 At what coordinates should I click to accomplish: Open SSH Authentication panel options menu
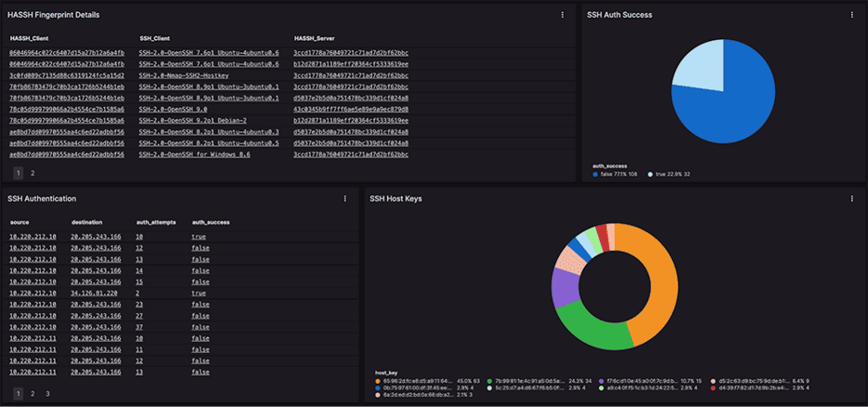point(344,198)
